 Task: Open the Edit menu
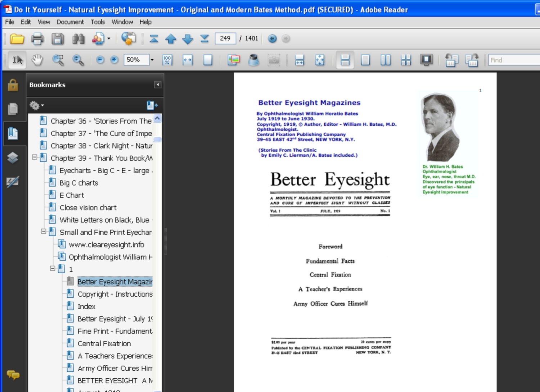coord(26,22)
